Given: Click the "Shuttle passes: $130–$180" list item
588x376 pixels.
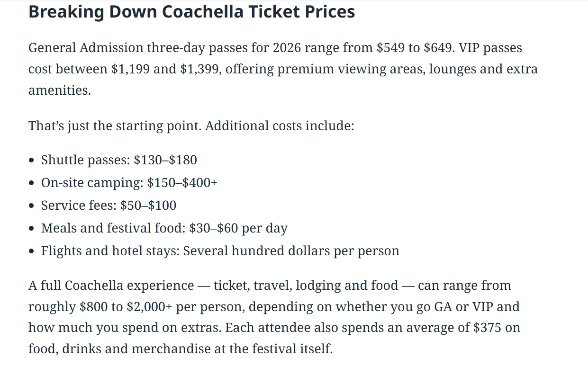Looking at the screenshot, I should pyautogui.click(x=118, y=160).
